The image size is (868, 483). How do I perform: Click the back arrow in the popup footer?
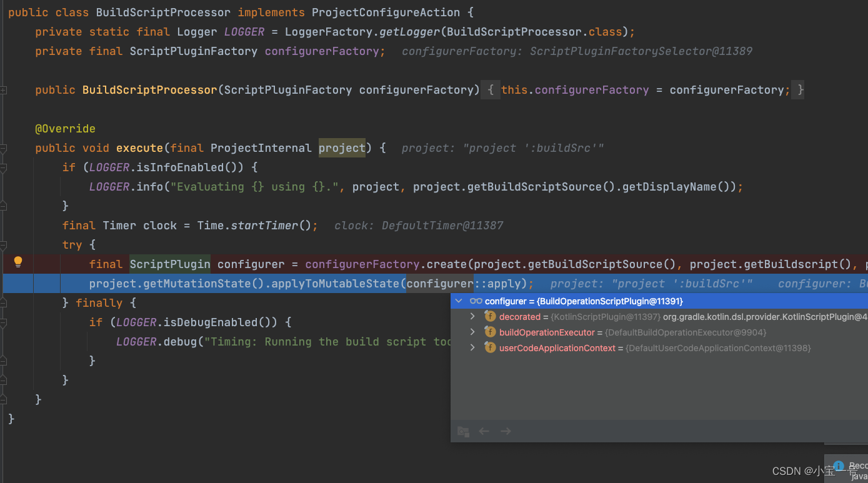coord(484,431)
